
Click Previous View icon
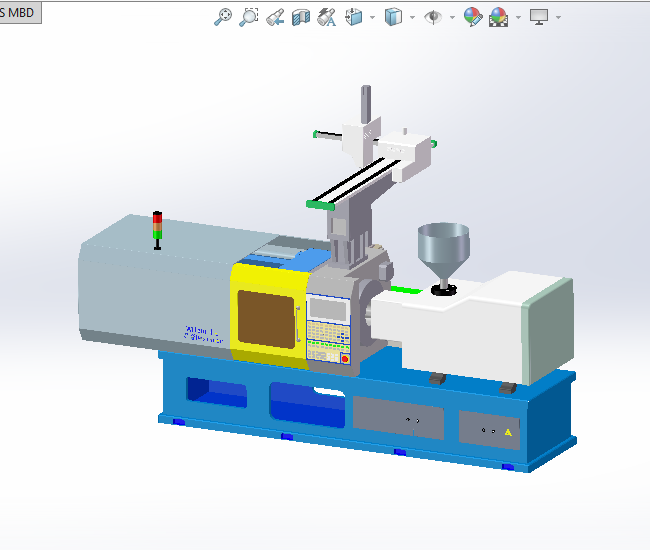[275, 17]
